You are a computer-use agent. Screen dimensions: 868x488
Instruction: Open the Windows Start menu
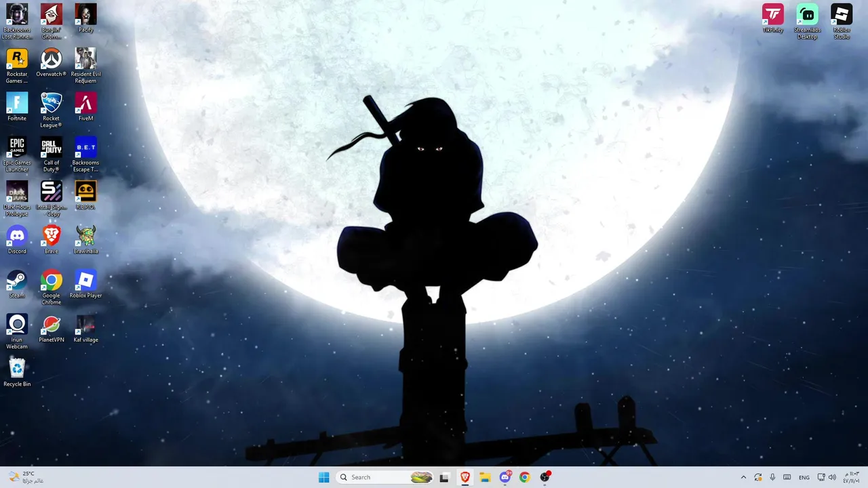tap(324, 477)
